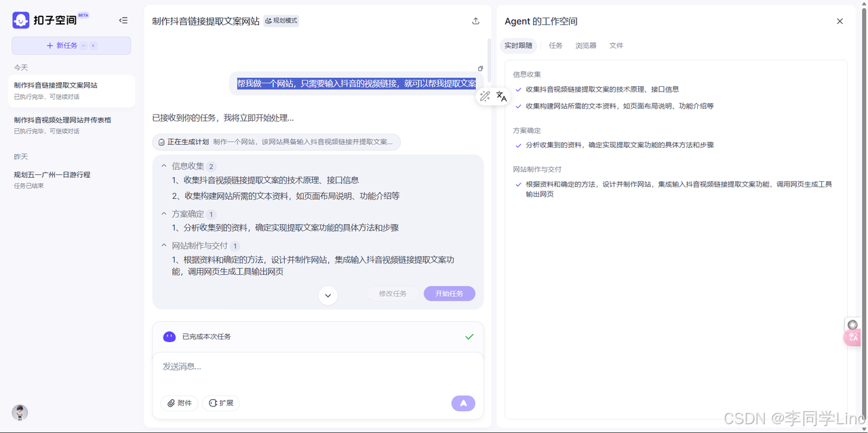Image resolution: width=868 pixels, height=433 pixels.
Task: Switch to the 实时跟随 tab
Action: point(519,45)
